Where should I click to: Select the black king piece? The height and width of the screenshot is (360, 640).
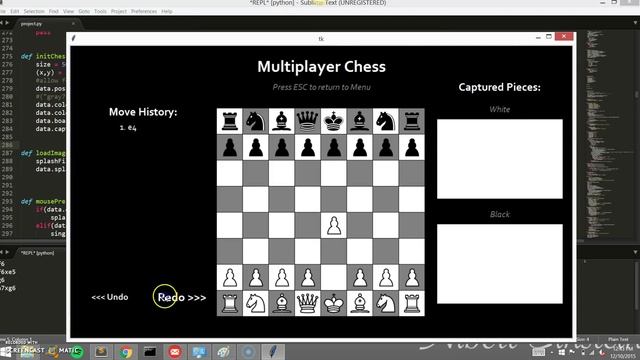334,121
